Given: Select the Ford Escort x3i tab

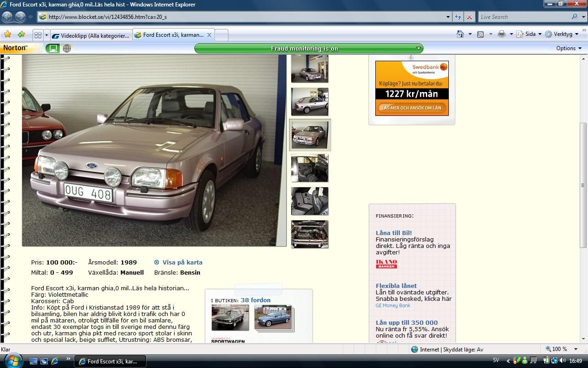Looking at the screenshot, I should [x=174, y=35].
